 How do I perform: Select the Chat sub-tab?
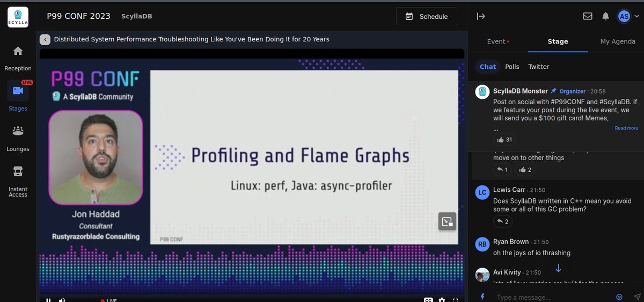488,67
